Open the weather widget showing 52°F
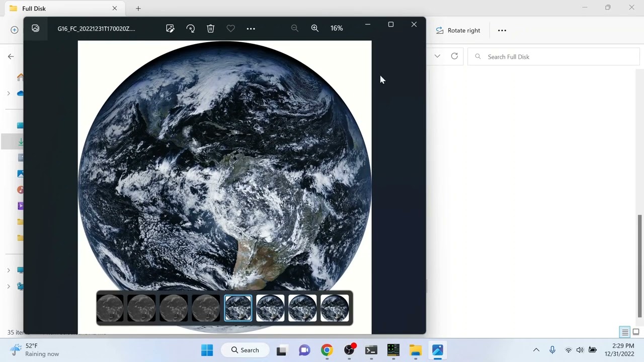 pyautogui.click(x=35, y=350)
